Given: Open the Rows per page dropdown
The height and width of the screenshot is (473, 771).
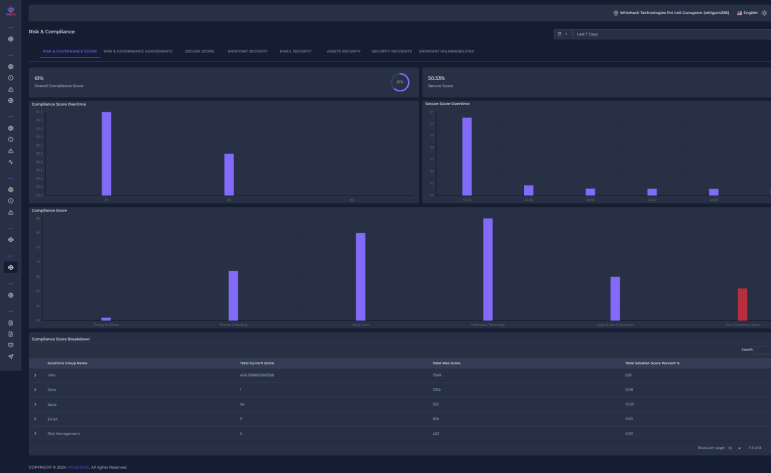Looking at the screenshot, I should [x=734, y=448].
